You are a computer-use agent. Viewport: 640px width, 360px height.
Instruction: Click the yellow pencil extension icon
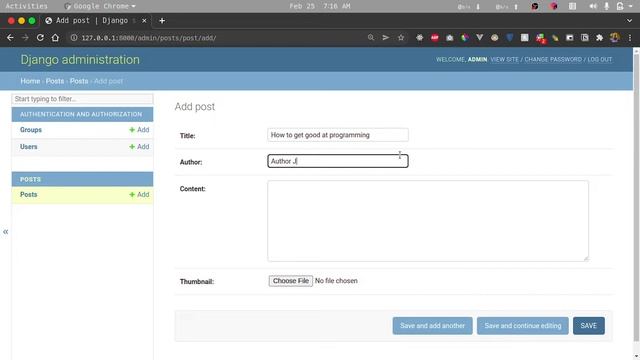[555, 38]
